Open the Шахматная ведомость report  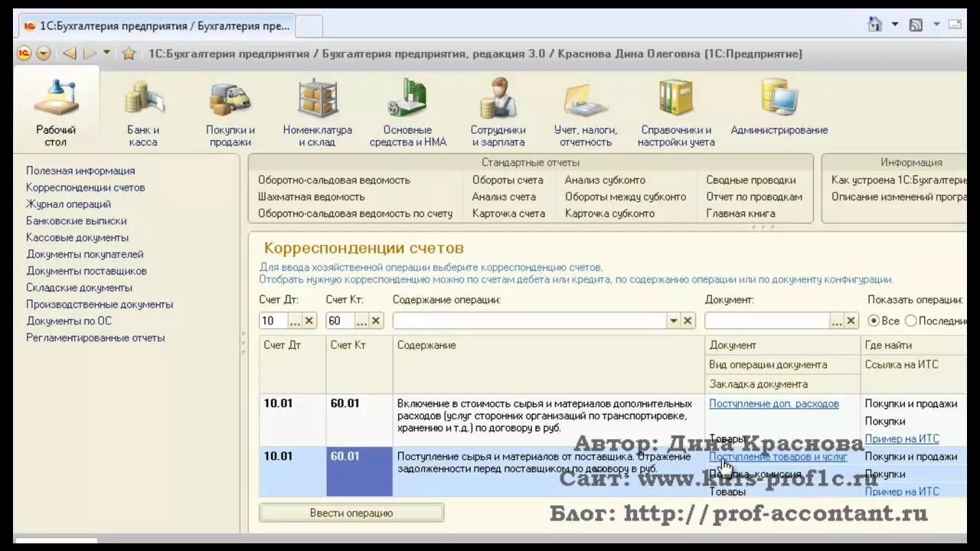pyautogui.click(x=311, y=197)
